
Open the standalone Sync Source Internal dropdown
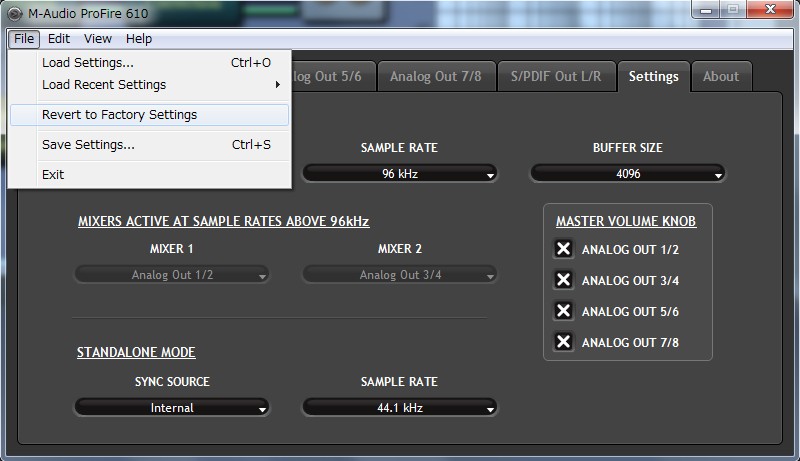[x=172, y=408]
